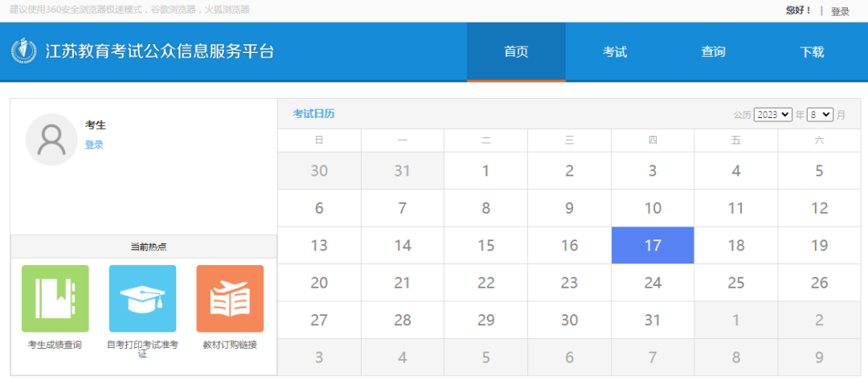Click the platform logo emblem in header
The image size is (868, 380).
pyautogui.click(x=24, y=51)
